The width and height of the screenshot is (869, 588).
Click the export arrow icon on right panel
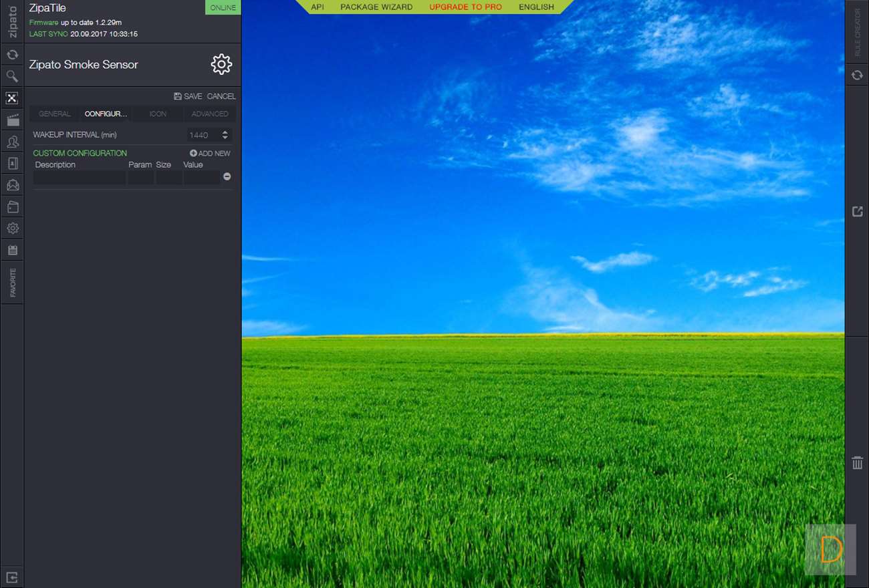point(857,211)
